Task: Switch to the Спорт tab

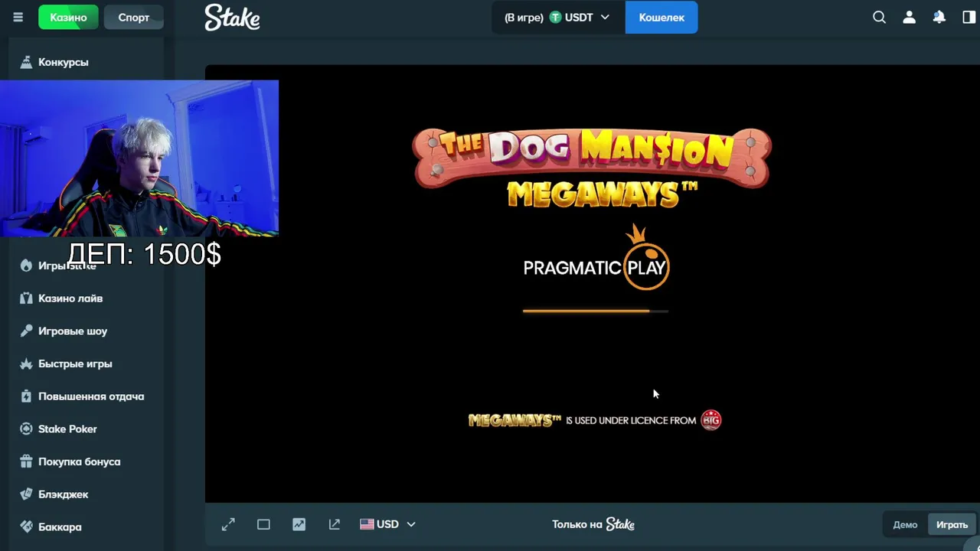Action: click(x=133, y=17)
